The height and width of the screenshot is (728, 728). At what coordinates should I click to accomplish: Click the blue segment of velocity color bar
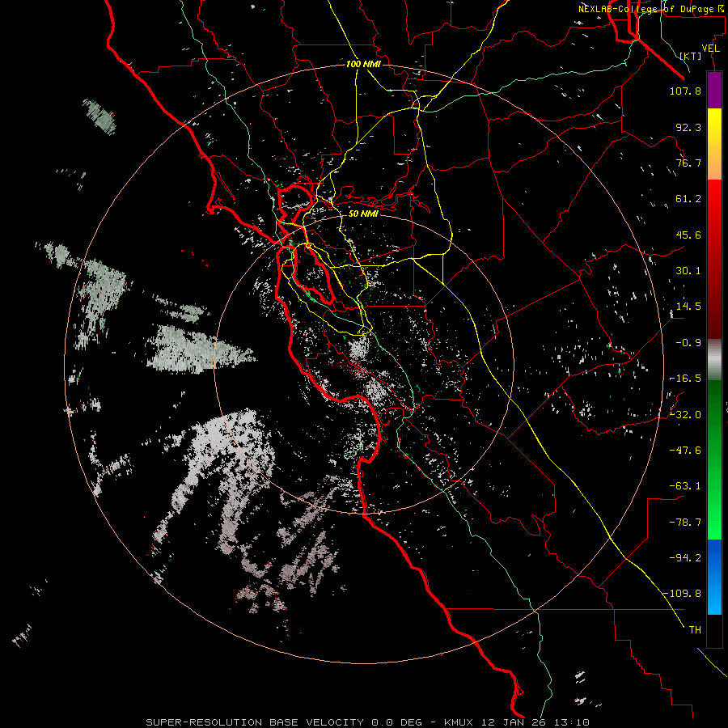pyautogui.click(x=714, y=577)
